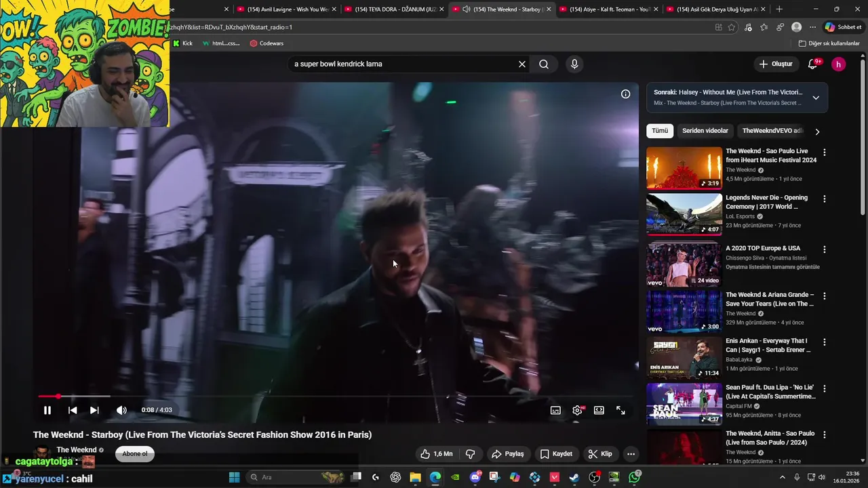Open the video info card icon
The width and height of the screenshot is (868, 488).
coord(625,94)
